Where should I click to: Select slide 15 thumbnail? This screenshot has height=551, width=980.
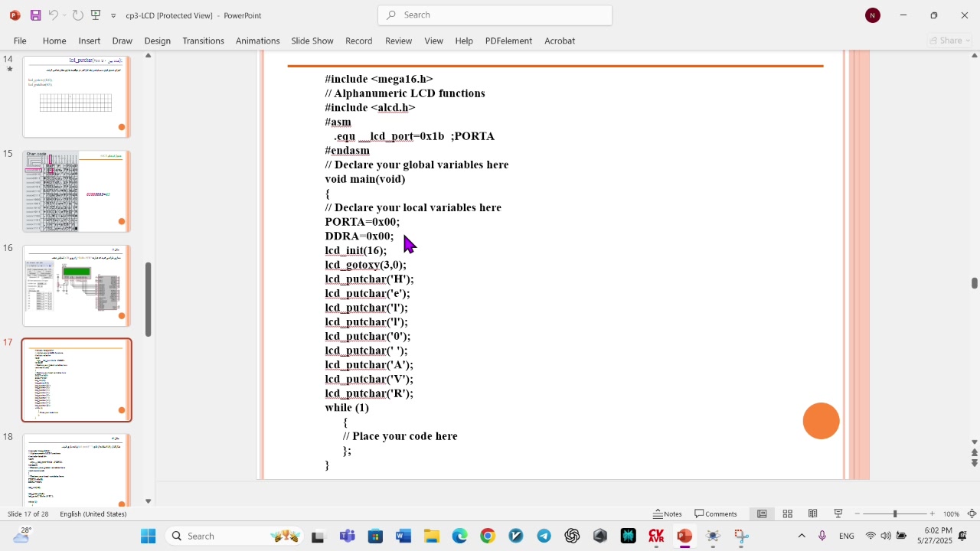[77, 191]
